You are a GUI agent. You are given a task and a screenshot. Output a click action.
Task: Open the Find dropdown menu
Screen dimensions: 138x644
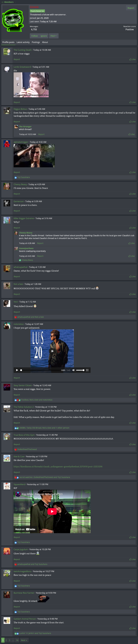[53, 36]
